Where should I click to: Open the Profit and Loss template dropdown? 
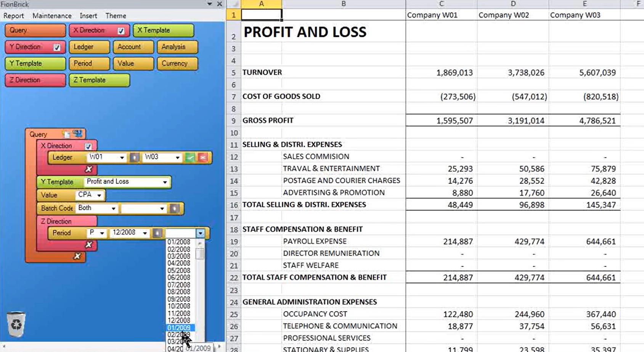pos(164,182)
